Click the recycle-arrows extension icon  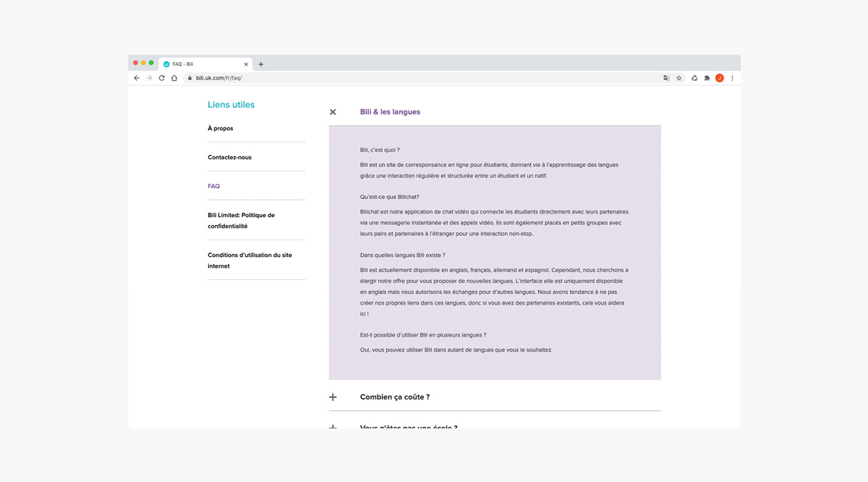[694, 78]
